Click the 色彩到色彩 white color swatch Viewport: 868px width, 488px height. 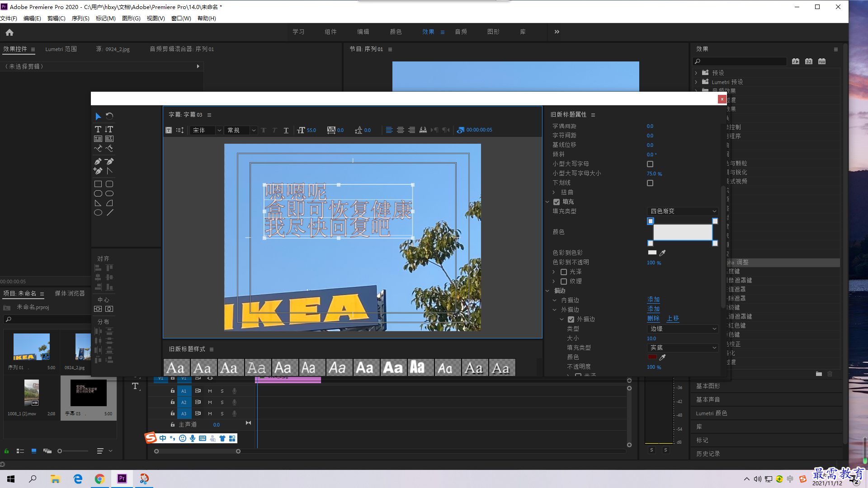pyautogui.click(x=652, y=253)
